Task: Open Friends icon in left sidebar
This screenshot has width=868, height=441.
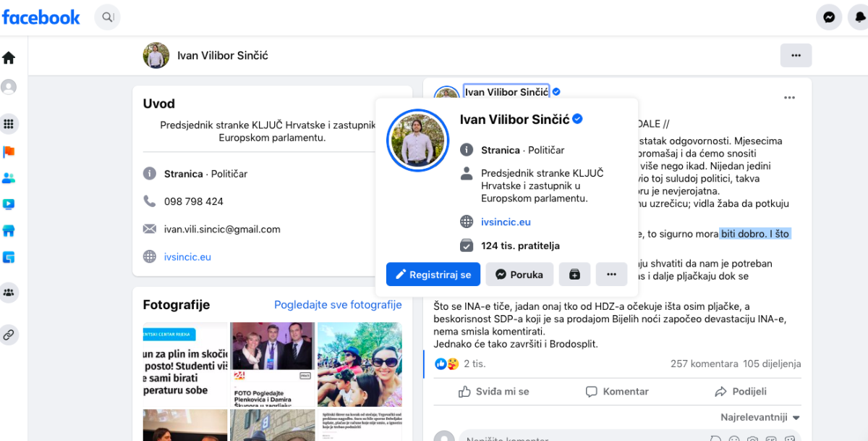Action: (9, 178)
